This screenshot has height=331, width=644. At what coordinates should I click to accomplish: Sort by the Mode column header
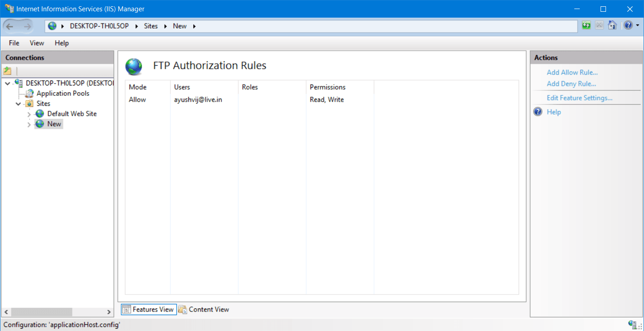pyautogui.click(x=148, y=87)
